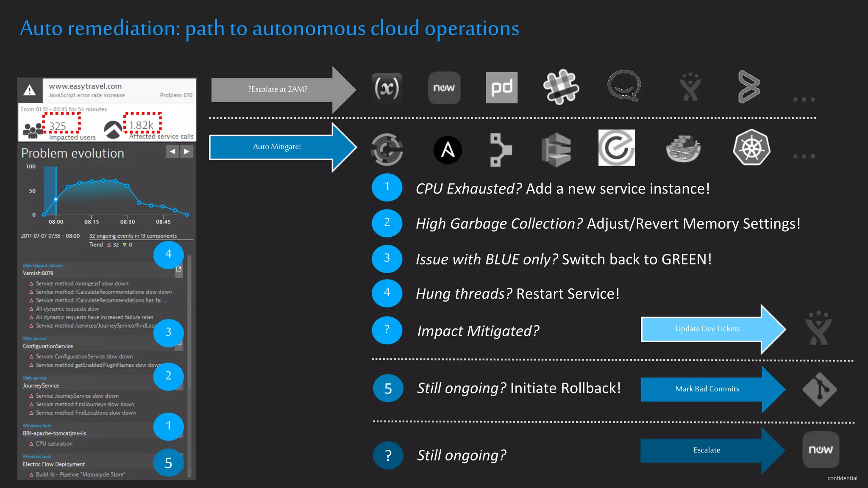Viewport: 868px width, 488px height.
Task: Click red alert triangle next to CPU saturation
Action: click(x=31, y=444)
